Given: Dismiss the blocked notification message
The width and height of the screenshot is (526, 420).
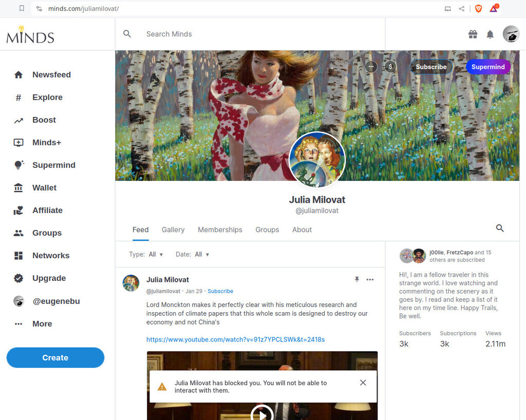Looking at the screenshot, I should point(363,383).
